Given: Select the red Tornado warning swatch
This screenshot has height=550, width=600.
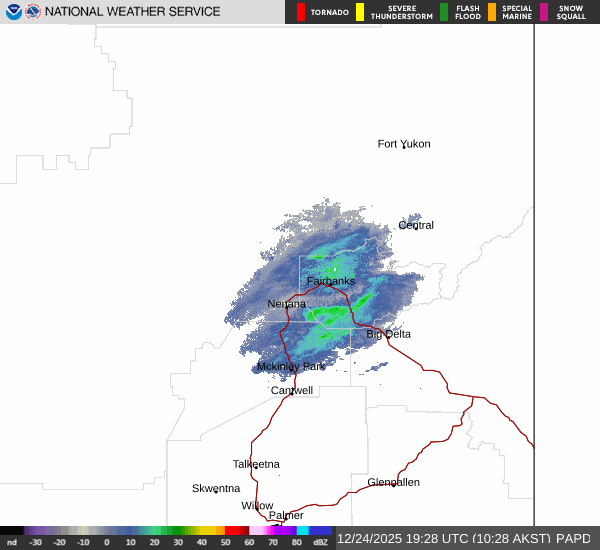Looking at the screenshot, I should coord(302,12).
